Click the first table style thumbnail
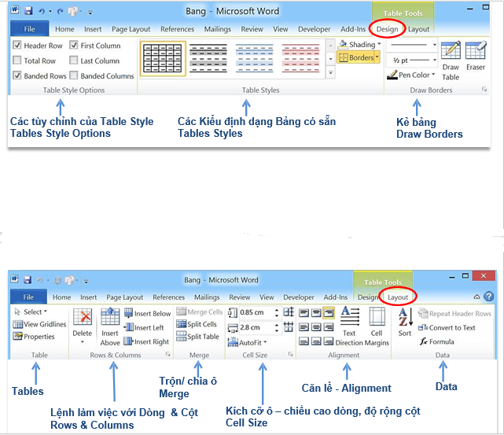Screen dimensions: 504x435 pyautogui.click(x=162, y=57)
